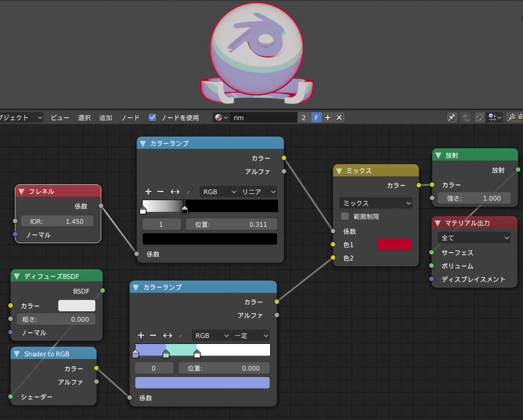Screen dimensions: 523x420
Task: Collapse the フレネル node
Action: [x=21, y=192]
